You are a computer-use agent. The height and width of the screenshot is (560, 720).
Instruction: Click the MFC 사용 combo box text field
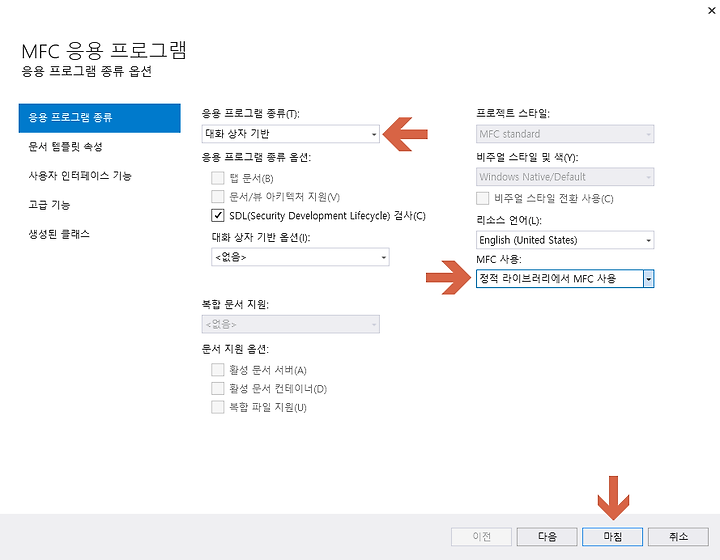pos(559,279)
